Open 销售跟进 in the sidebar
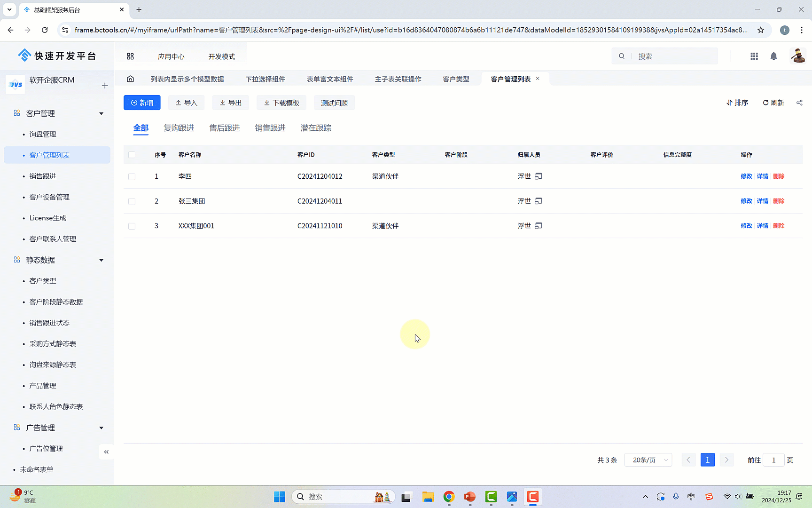 pyautogui.click(x=43, y=176)
